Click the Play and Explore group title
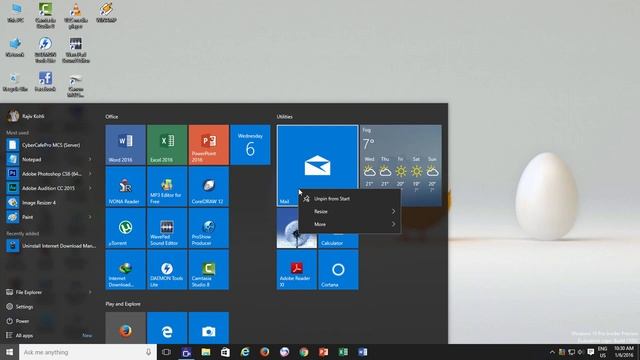This screenshot has width=640, height=360. pos(123,304)
